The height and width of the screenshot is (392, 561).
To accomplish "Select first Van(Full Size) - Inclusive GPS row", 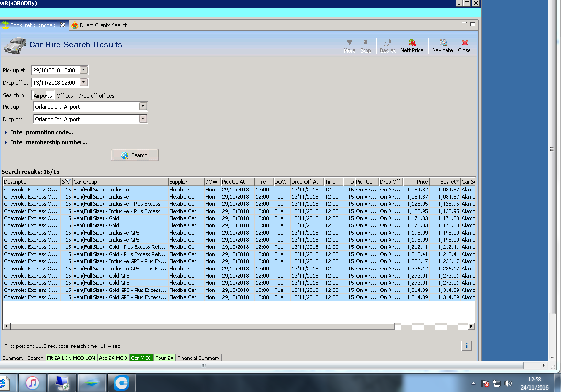I will tap(239, 232).
